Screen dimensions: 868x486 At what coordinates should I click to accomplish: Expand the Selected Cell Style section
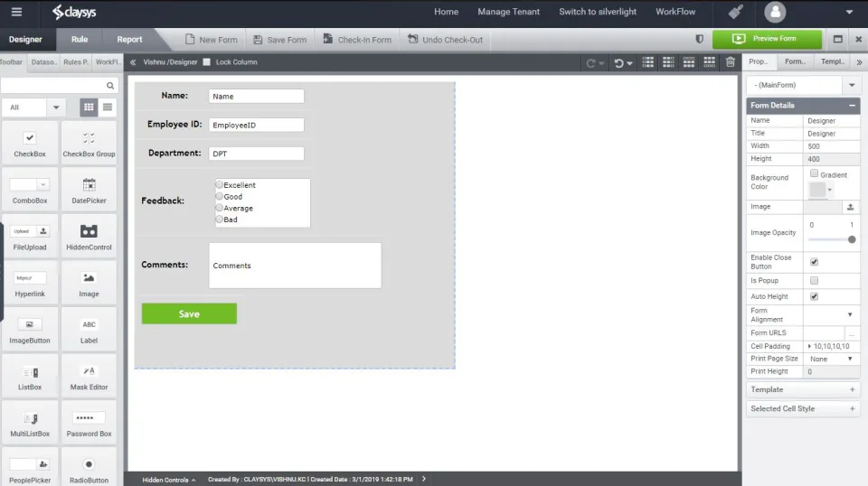tap(852, 409)
